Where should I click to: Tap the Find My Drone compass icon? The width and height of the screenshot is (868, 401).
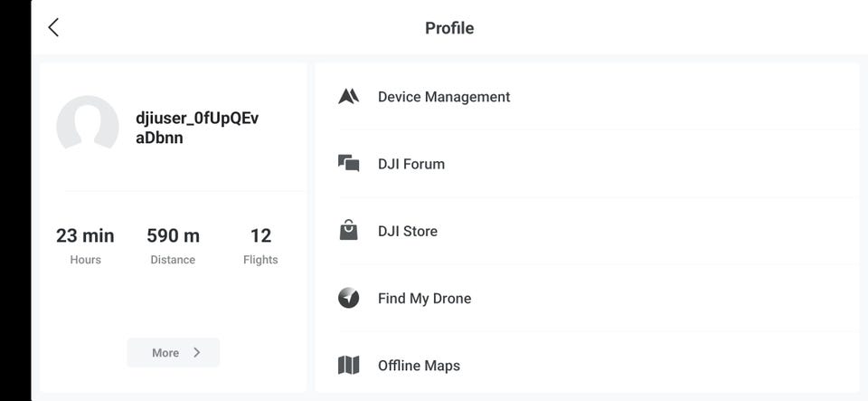tap(349, 298)
